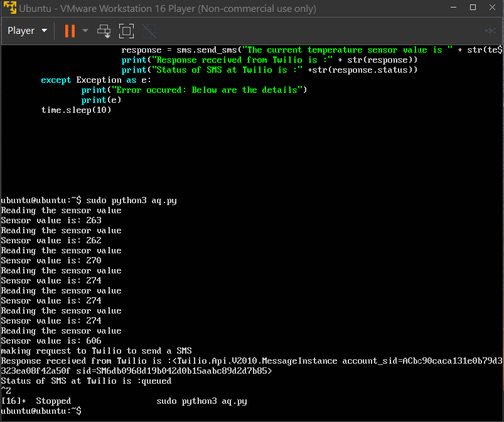504x422 pixels.
Task: Maximize the VMware Player window
Action: (x=473, y=8)
